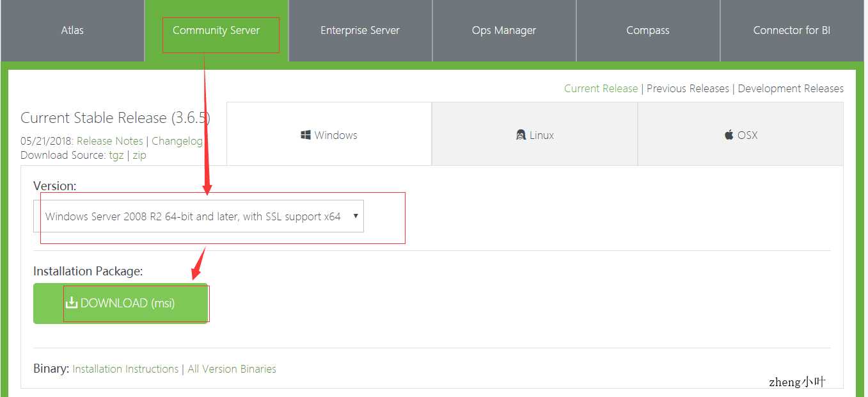The width and height of the screenshot is (868, 397).
Task: Select the Ops Manager tab
Action: (x=504, y=31)
